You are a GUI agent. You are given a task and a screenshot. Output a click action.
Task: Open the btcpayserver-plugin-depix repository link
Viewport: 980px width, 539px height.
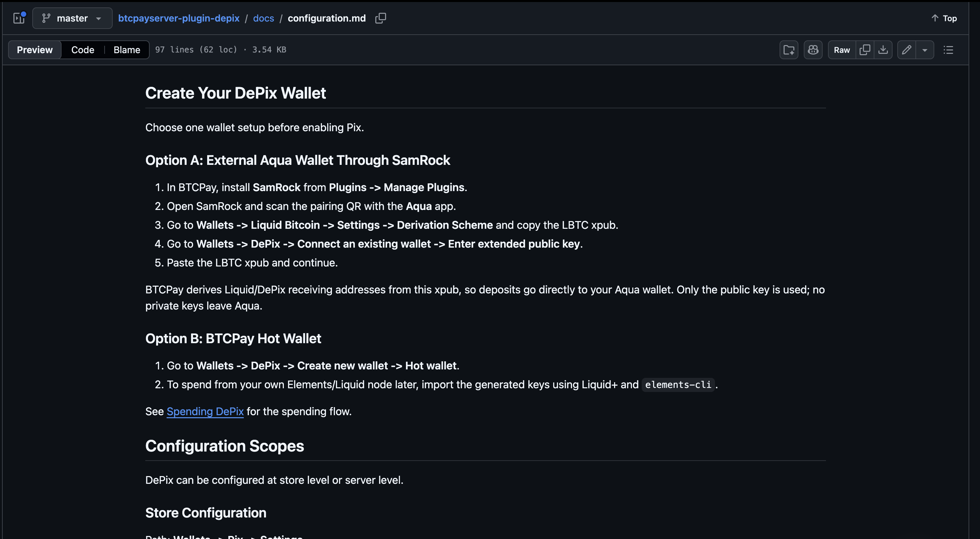(179, 18)
